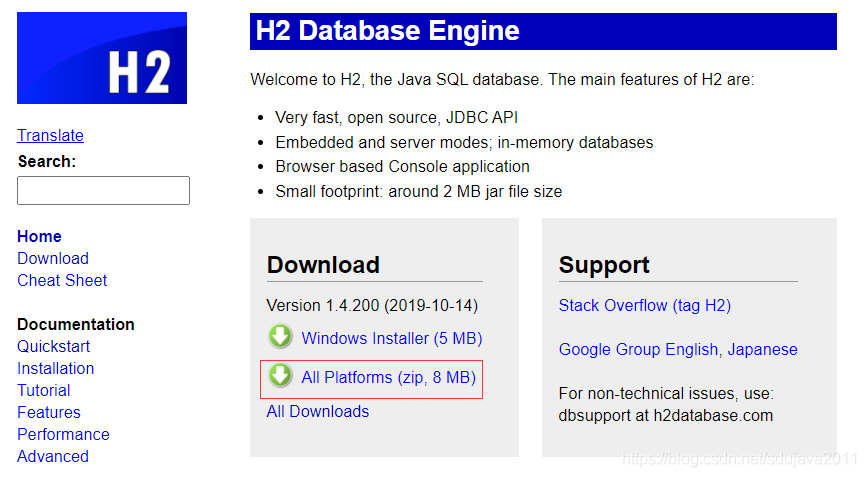The image size is (866, 477).
Task: Click 'Very fast, open source, JDBC API' bullet
Action: coord(397,118)
